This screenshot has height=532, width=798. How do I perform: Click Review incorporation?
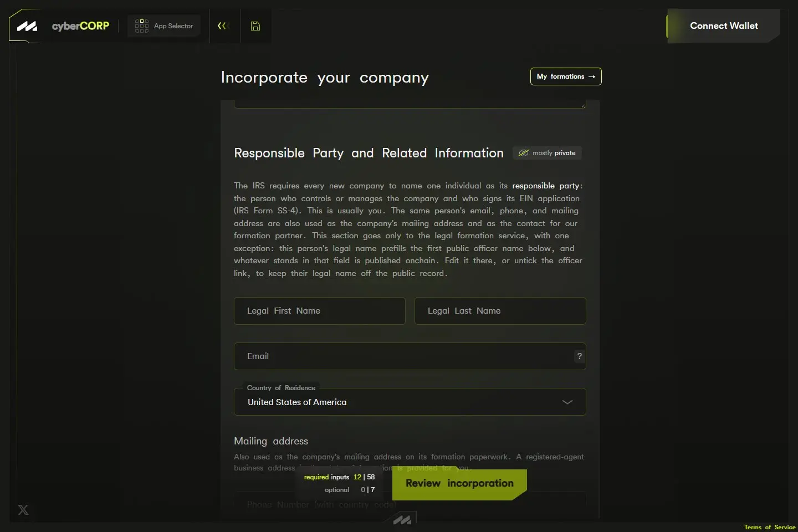tap(459, 484)
